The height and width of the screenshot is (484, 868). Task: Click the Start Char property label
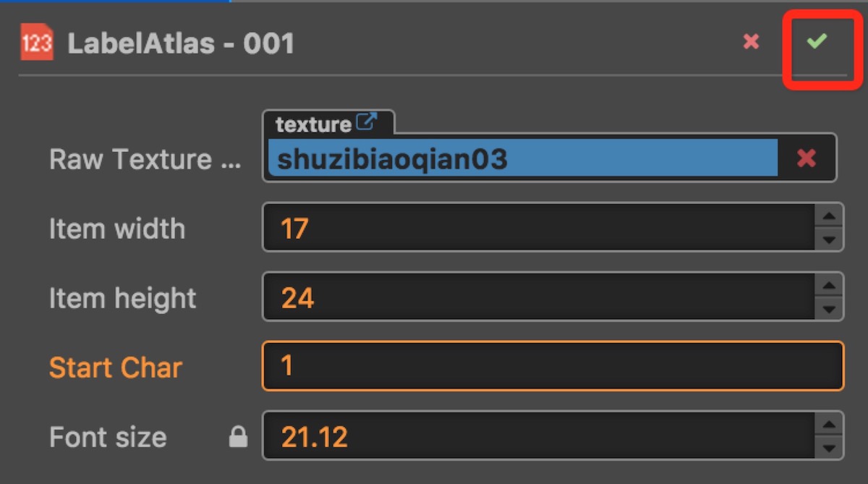pyautogui.click(x=116, y=368)
